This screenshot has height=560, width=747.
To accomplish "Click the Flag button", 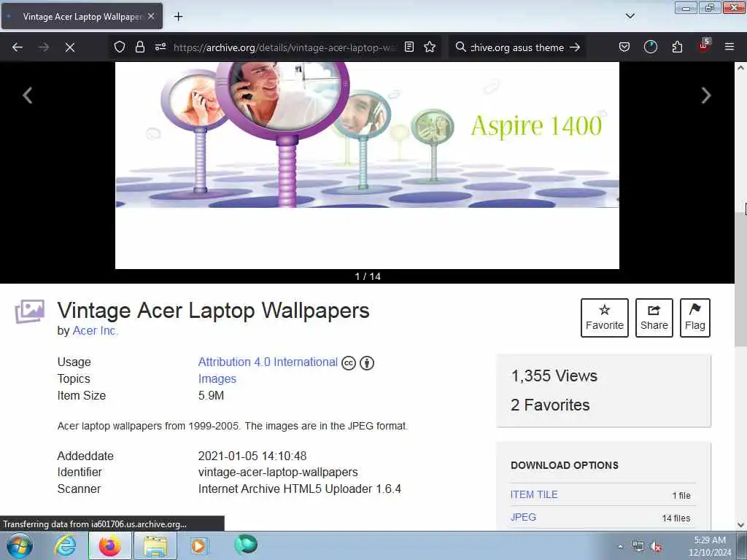I will coord(695,318).
